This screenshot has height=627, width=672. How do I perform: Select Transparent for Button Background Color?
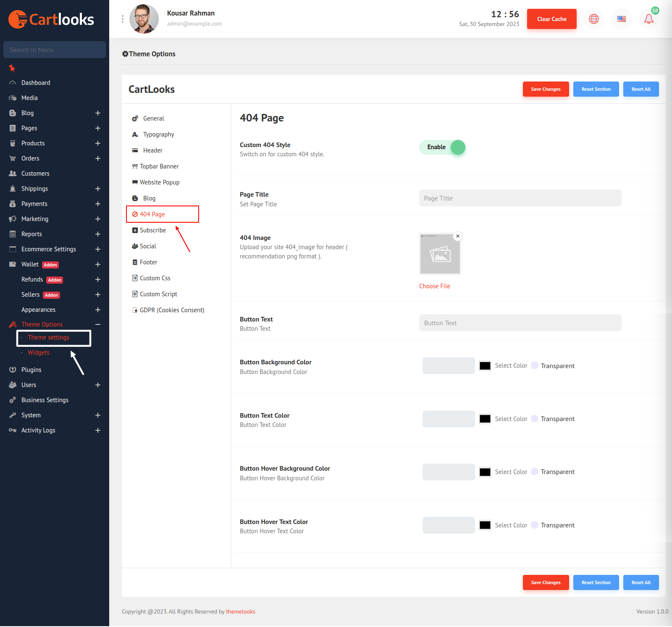tap(535, 366)
